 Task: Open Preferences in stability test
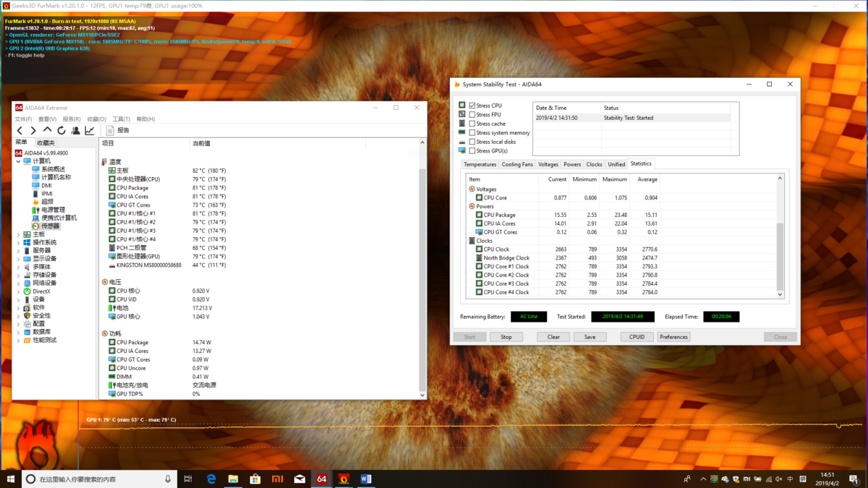point(673,337)
